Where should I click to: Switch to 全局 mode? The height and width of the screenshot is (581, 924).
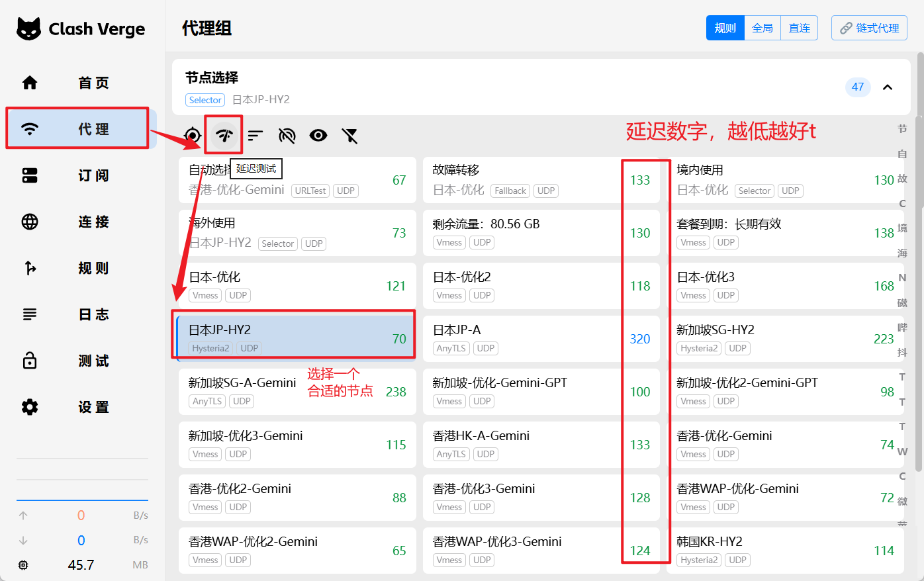click(762, 28)
